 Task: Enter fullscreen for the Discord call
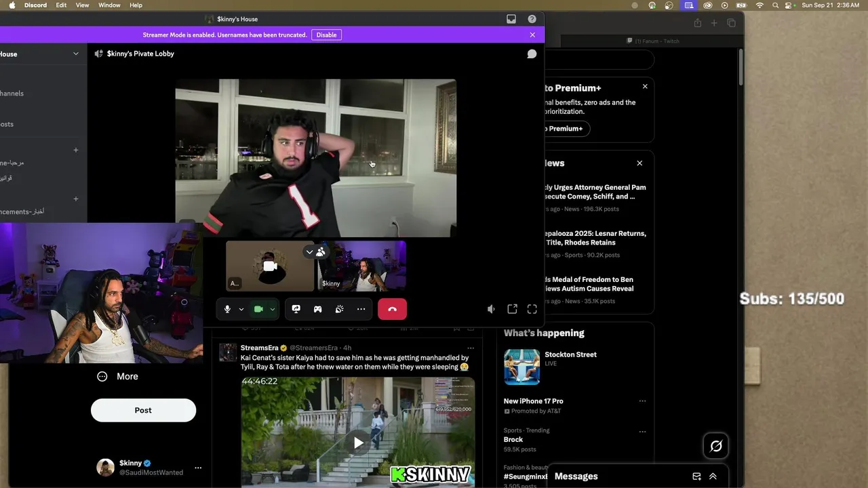click(532, 309)
